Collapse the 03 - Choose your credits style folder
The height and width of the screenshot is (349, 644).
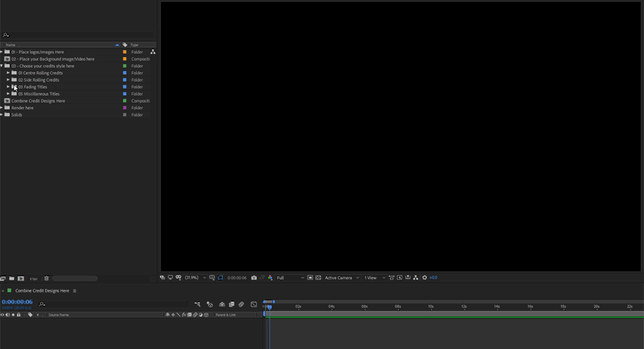tap(2, 66)
